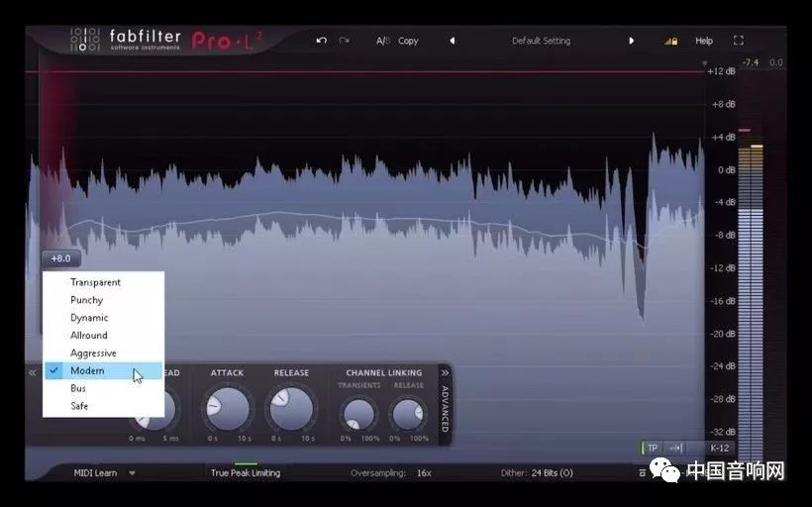Open the MIDI Learn dropdown arrow

132,472
